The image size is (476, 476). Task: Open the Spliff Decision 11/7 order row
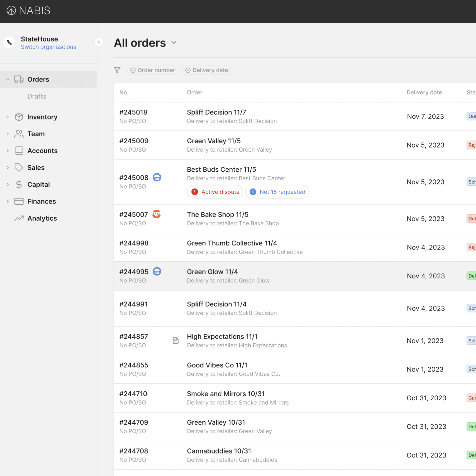[216, 112]
